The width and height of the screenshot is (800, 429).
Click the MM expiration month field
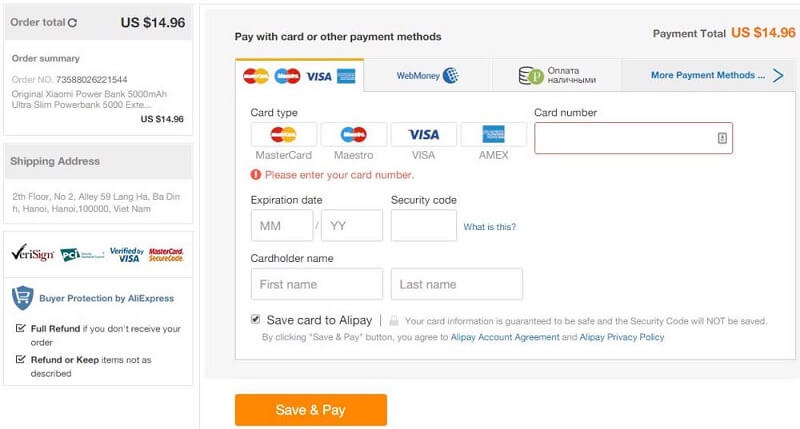(281, 226)
